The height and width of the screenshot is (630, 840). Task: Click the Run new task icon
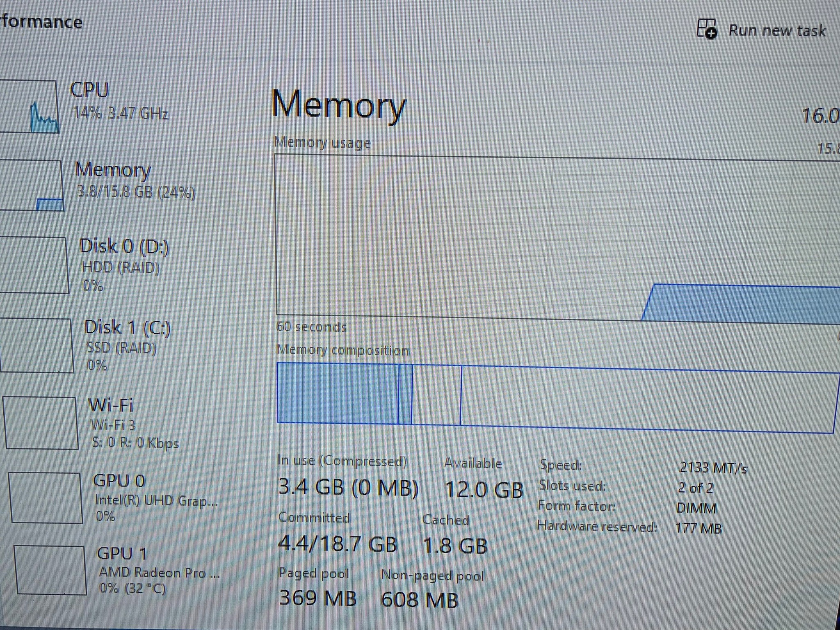click(707, 29)
